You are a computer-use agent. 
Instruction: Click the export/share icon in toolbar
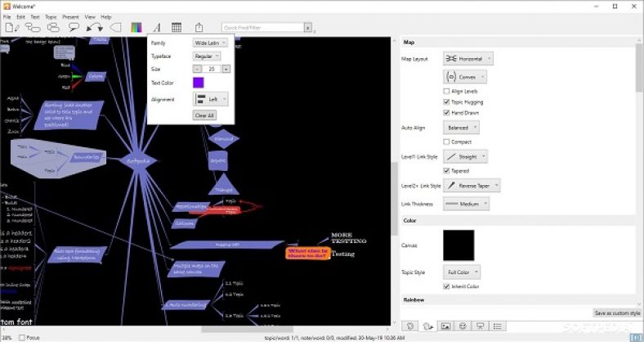pyautogui.click(x=199, y=28)
